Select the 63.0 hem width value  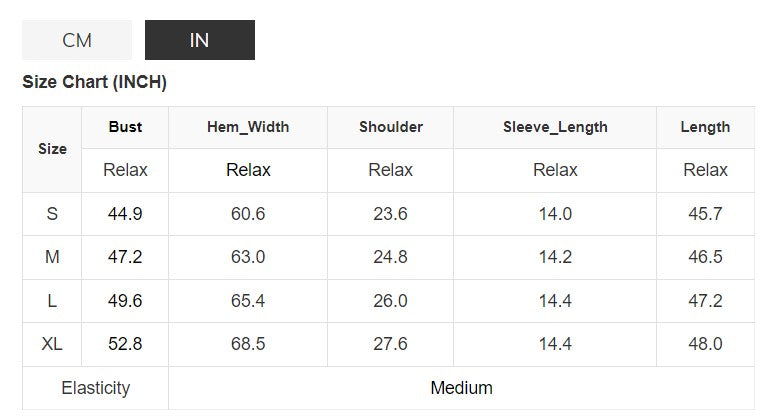coord(248,257)
